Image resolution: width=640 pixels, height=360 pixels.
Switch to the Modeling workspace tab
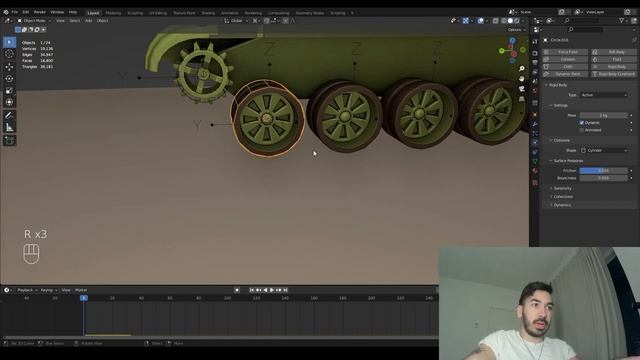pos(113,13)
